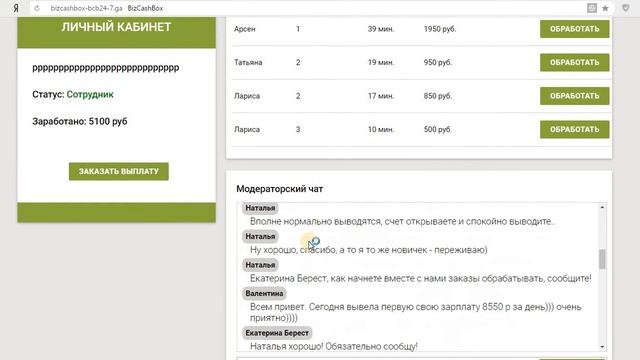Click the name Арсен in the orders table
The image size is (640, 360).
point(244,29)
